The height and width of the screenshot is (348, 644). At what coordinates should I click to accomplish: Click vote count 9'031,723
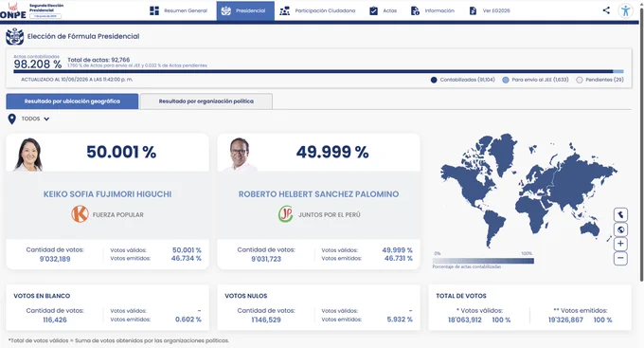(x=266, y=259)
